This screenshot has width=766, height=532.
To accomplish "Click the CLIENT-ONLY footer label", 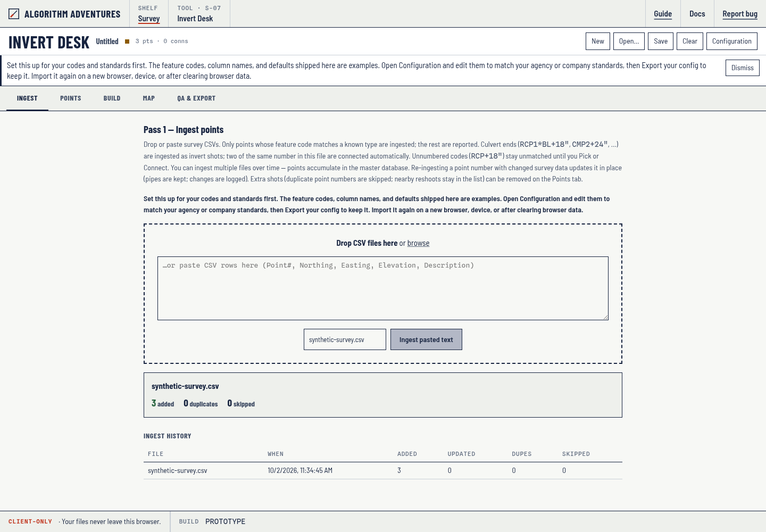I will pyautogui.click(x=30, y=521).
